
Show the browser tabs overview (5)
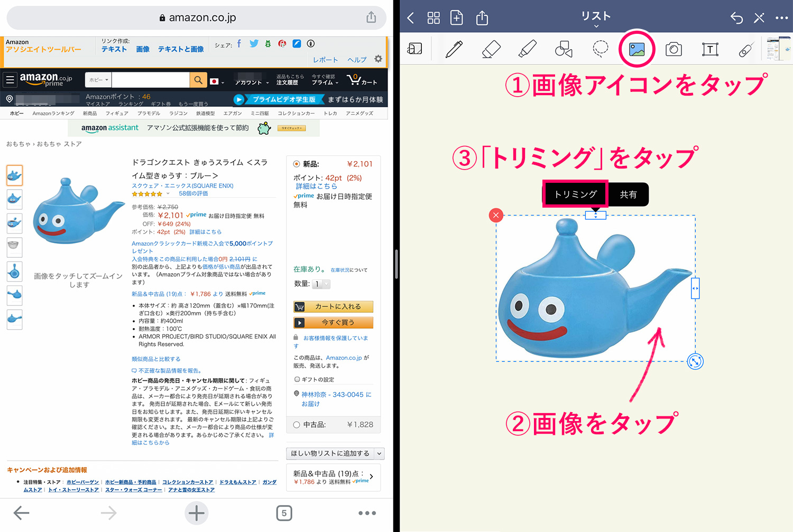(284, 512)
